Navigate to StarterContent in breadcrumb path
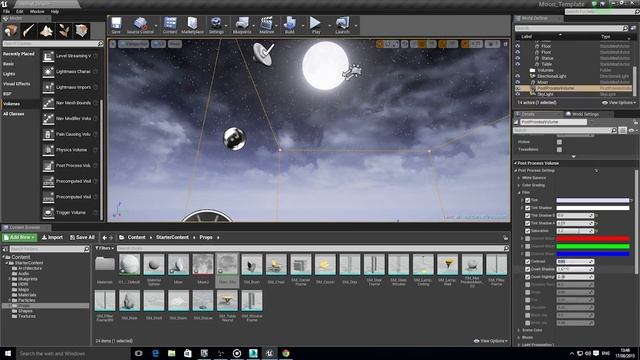640x360 pixels. pyautogui.click(x=172, y=237)
